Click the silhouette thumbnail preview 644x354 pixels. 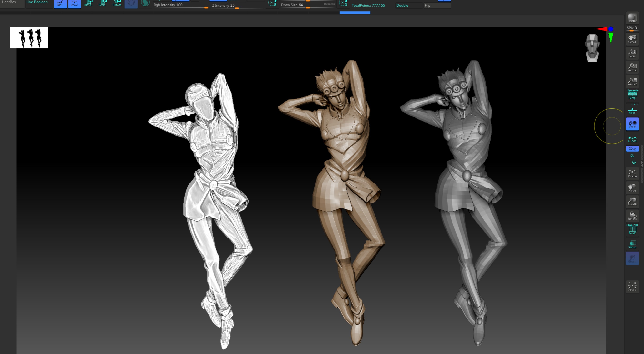(x=29, y=37)
